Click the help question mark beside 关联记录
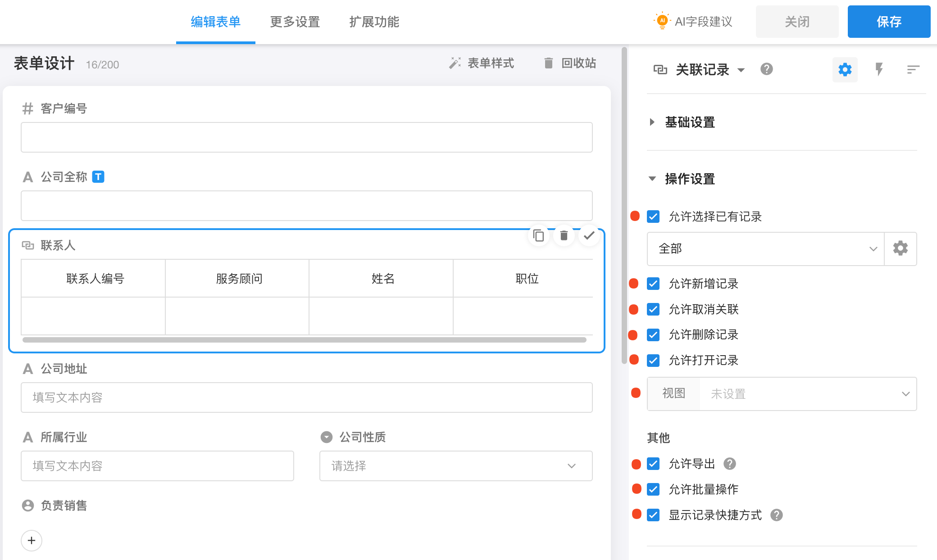This screenshot has height=560, width=937. (x=766, y=69)
